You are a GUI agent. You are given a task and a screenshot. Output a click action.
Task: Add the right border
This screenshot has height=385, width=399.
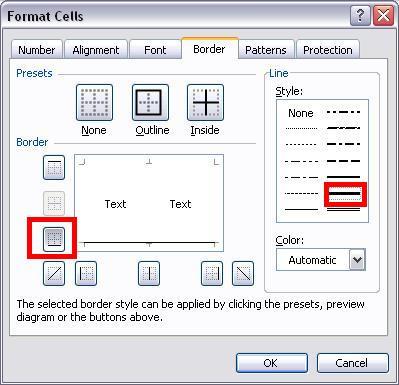212,274
